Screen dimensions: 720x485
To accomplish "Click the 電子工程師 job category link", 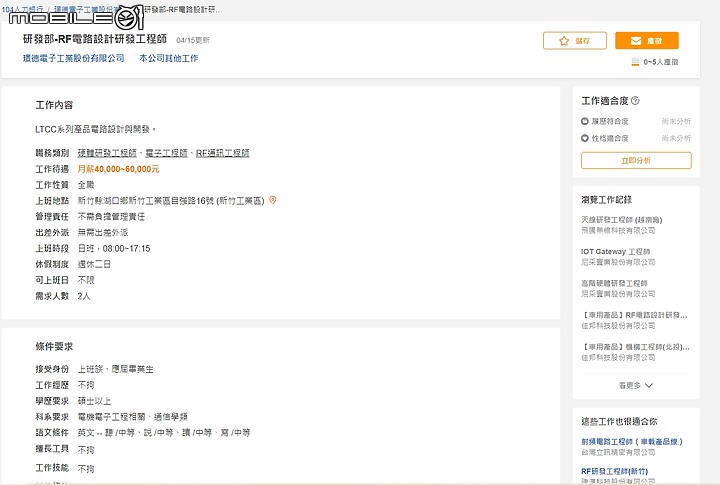I will coord(166,153).
